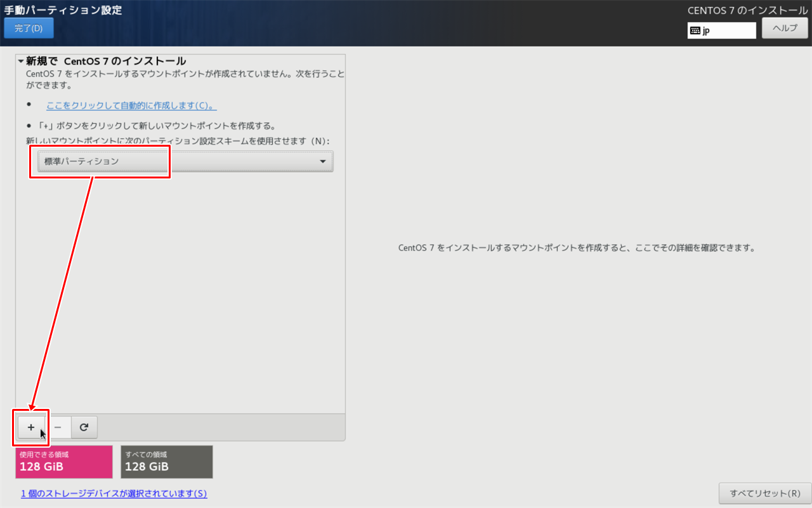Click the 完了(D) button
The height and width of the screenshot is (508, 812).
(x=29, y=28)
